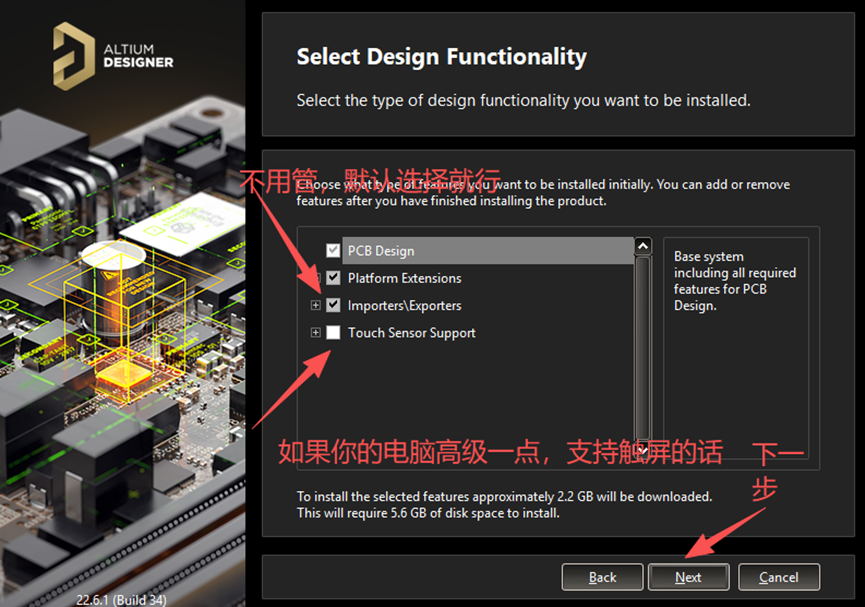This screenshot has height=607, width=865.
Task: Click the Altium Designer logo
Action: (x=113, y=56)
